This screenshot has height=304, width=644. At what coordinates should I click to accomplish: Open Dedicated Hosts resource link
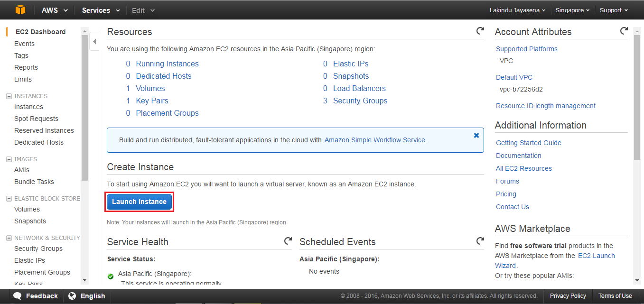pyautogui.click(x=164, y=76)
